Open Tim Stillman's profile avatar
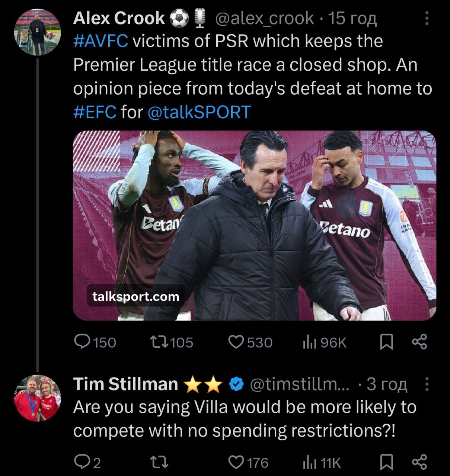This screenshot has width=450, height=476. [x=37, y=398]
